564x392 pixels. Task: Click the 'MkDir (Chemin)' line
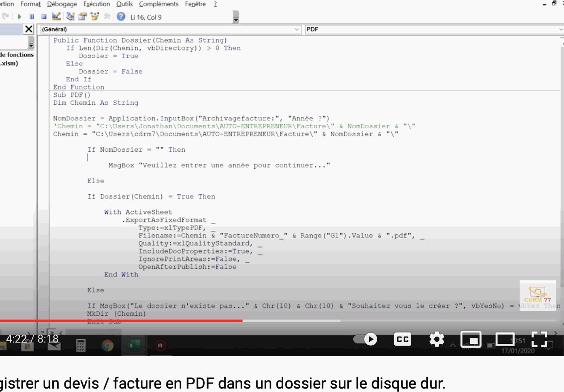click(x=116, y=314)
